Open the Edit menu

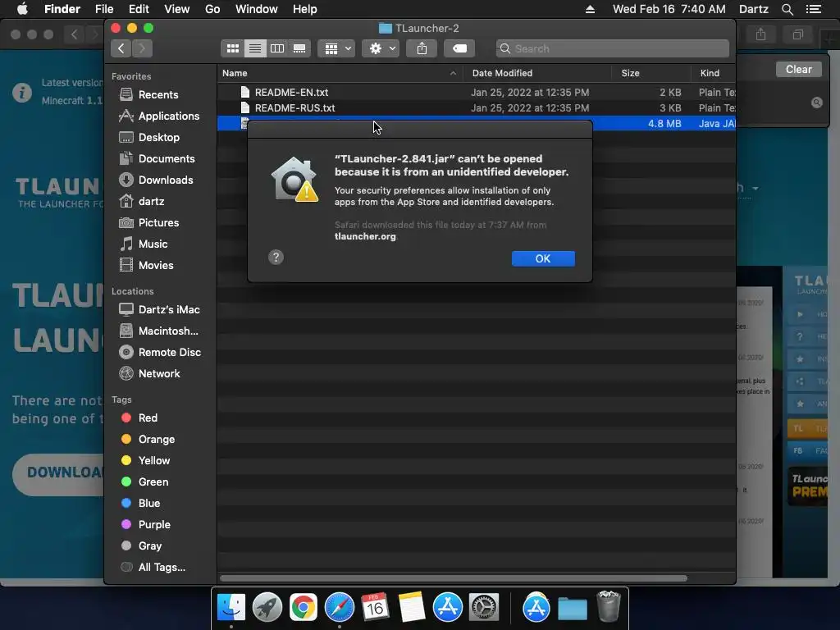tap(139, 9)
